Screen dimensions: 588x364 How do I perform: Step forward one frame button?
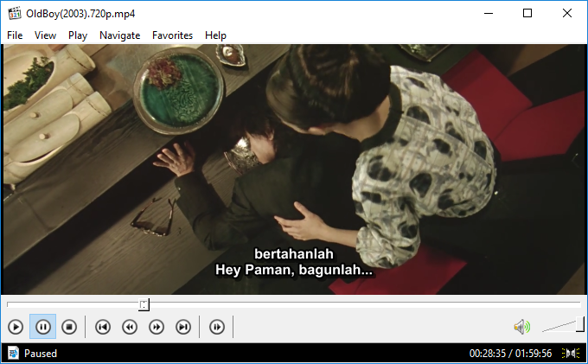[217, 327]
